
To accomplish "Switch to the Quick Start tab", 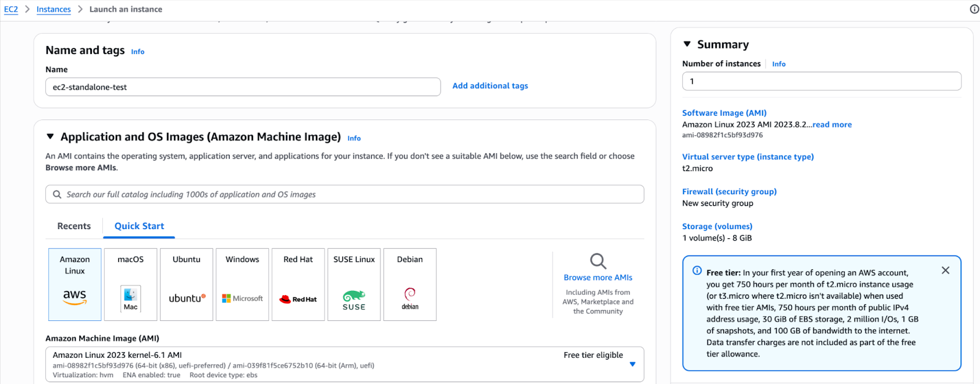I will point(139,226).
